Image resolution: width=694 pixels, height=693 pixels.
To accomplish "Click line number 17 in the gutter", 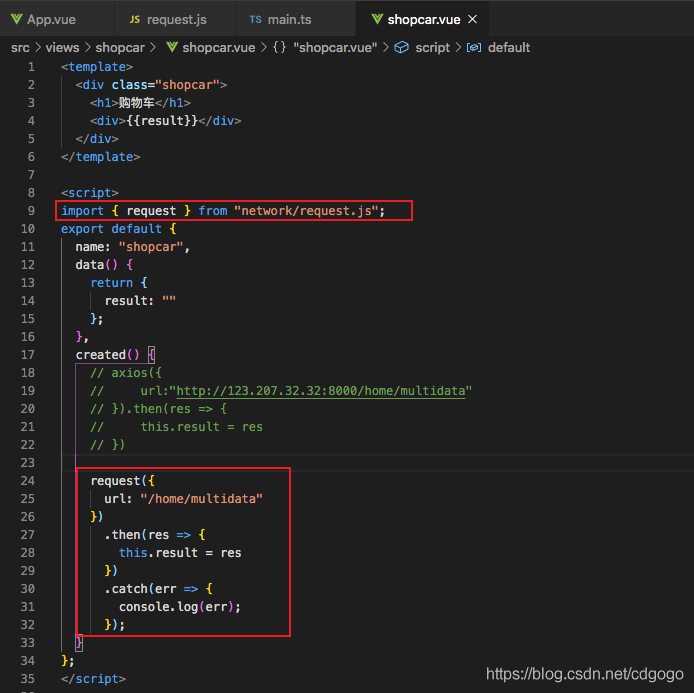I will coord(27,355).
